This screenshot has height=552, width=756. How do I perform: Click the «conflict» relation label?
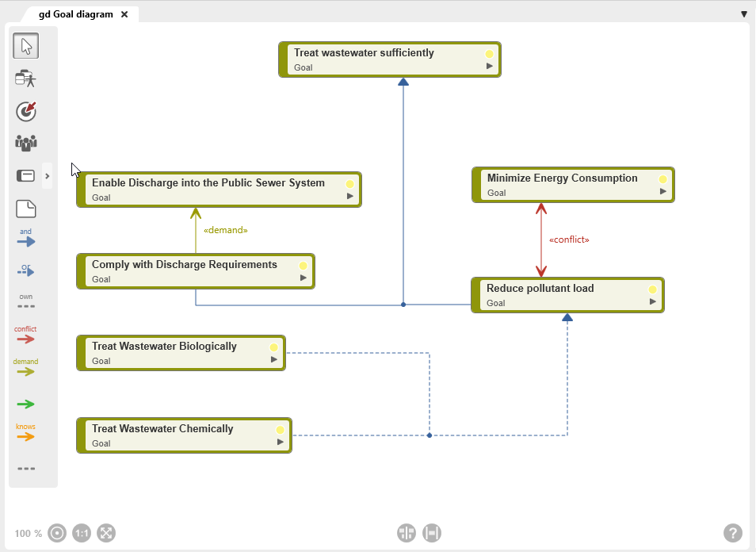pos(569,240)
